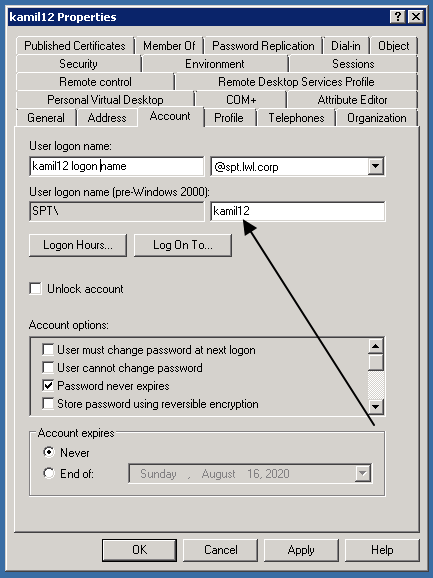This screenshot has width=433, height=578.
Task: Expand the expiration date picker dropdown
Action: tap(363, 473)
